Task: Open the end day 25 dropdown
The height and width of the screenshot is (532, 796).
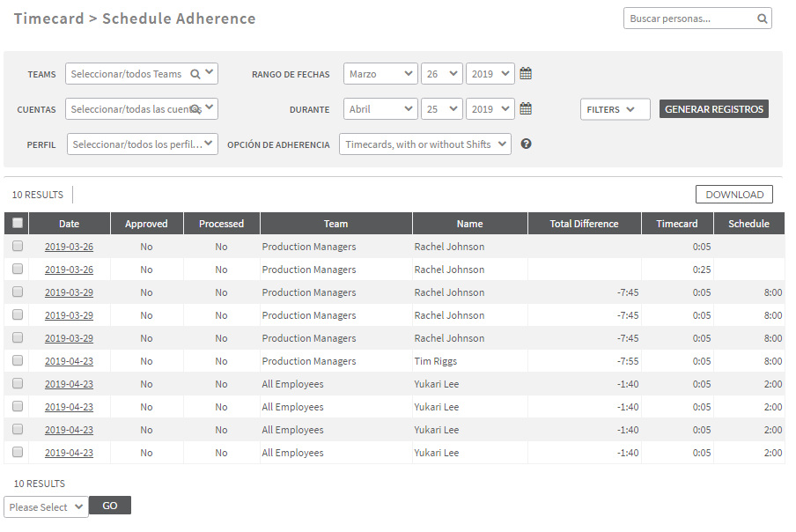Action: pyautogui.click(x=442, y=108)
